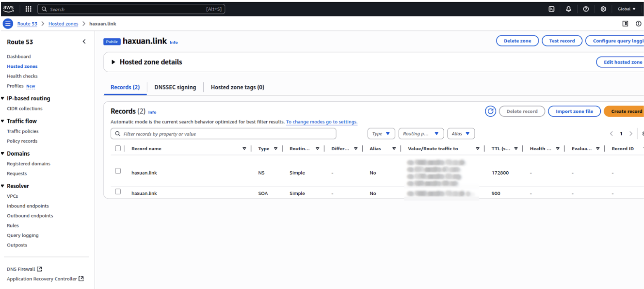
Task: Switch to Hosted zone tags tab
Action: tap(237, 87)
